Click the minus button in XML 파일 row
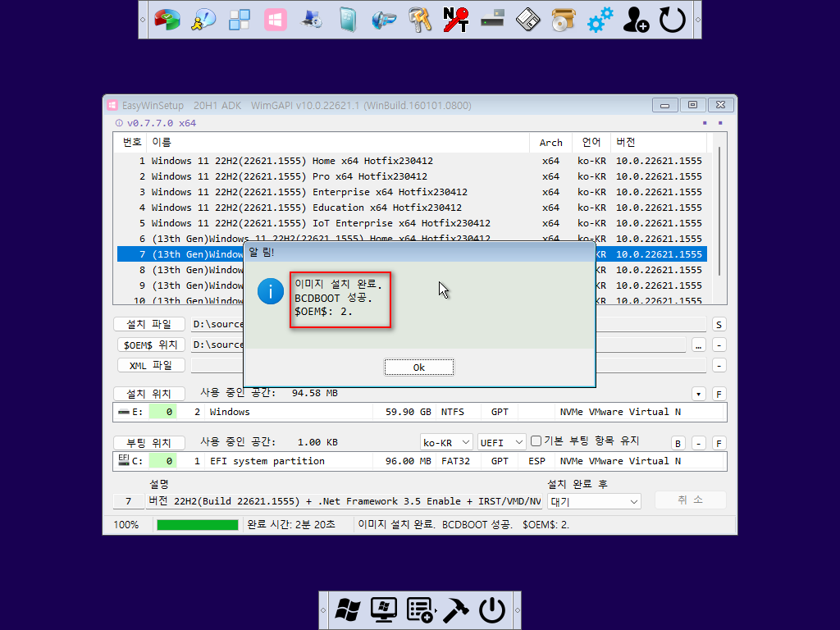840x630 pixels. (x=719, y=366)
